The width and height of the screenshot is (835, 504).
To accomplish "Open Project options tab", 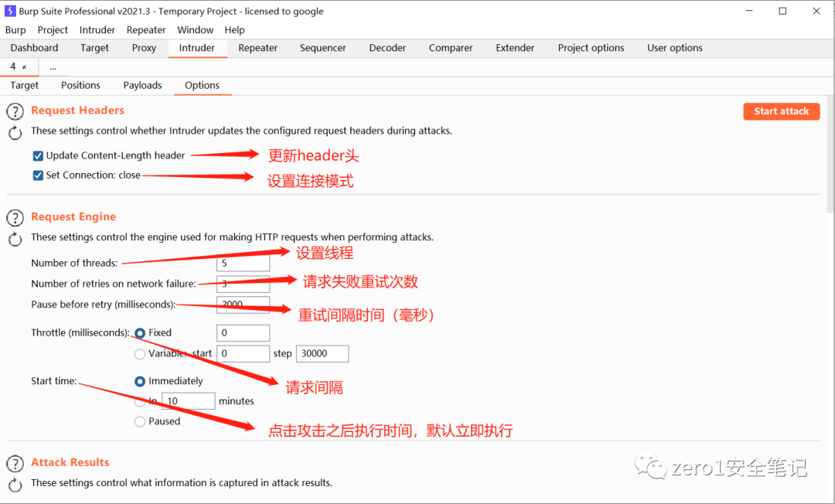I will [591, 48].
